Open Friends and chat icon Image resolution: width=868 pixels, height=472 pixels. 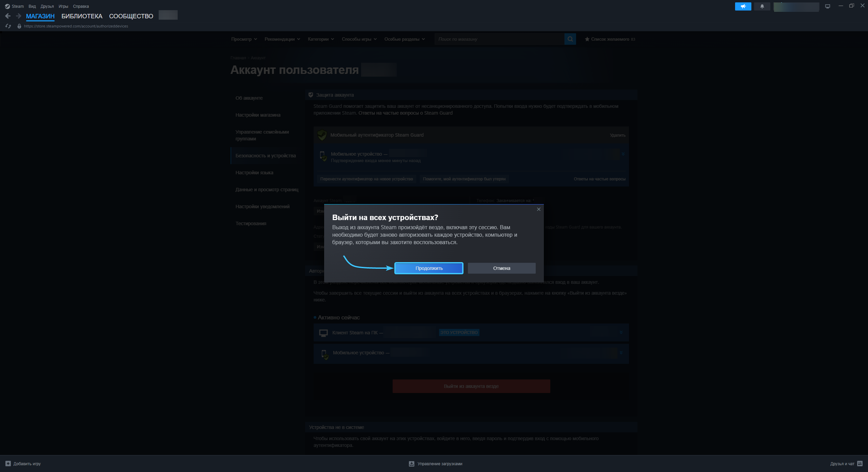click(860, 464)
